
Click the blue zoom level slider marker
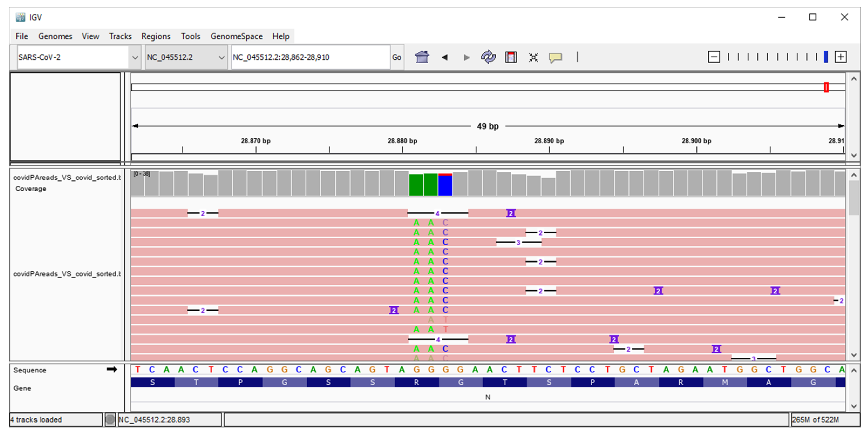click(x=826, y=57)
